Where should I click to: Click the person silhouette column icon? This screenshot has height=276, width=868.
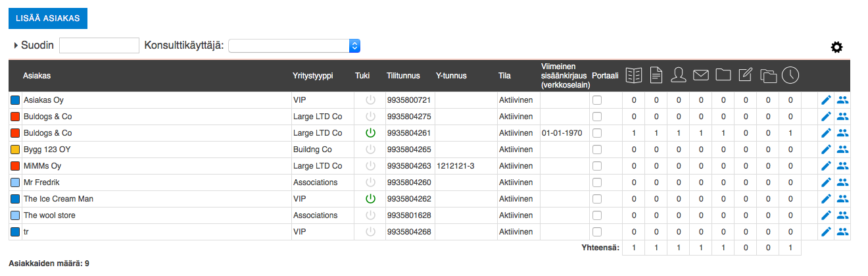[678, 76]
